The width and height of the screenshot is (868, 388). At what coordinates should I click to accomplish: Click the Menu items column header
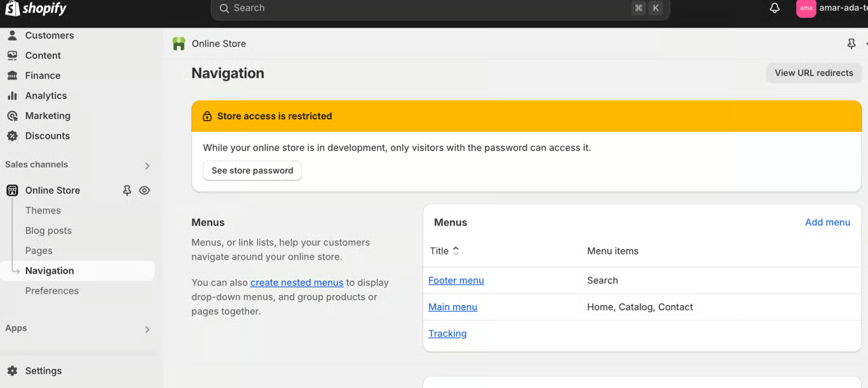tap(613, 251)
